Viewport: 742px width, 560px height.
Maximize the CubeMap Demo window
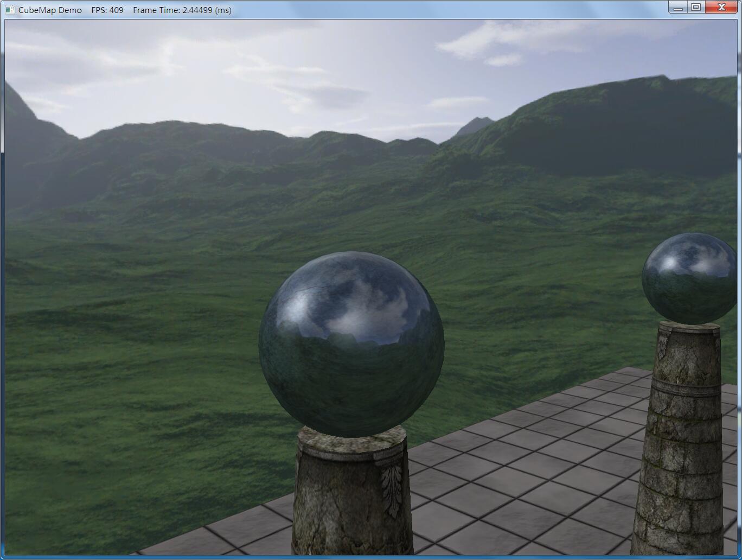(696, 8)
